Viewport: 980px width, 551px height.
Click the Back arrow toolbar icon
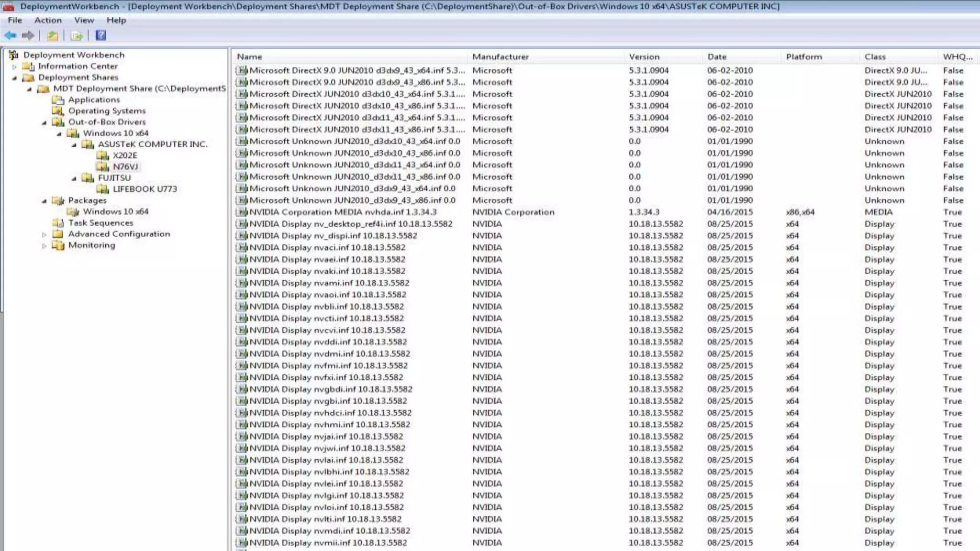coord(11,35)
